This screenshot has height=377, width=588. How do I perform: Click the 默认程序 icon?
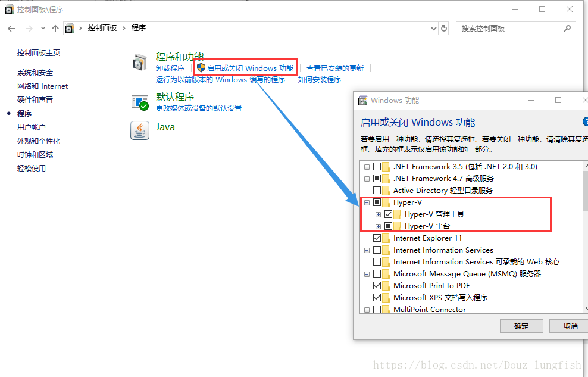coord(140,102)
